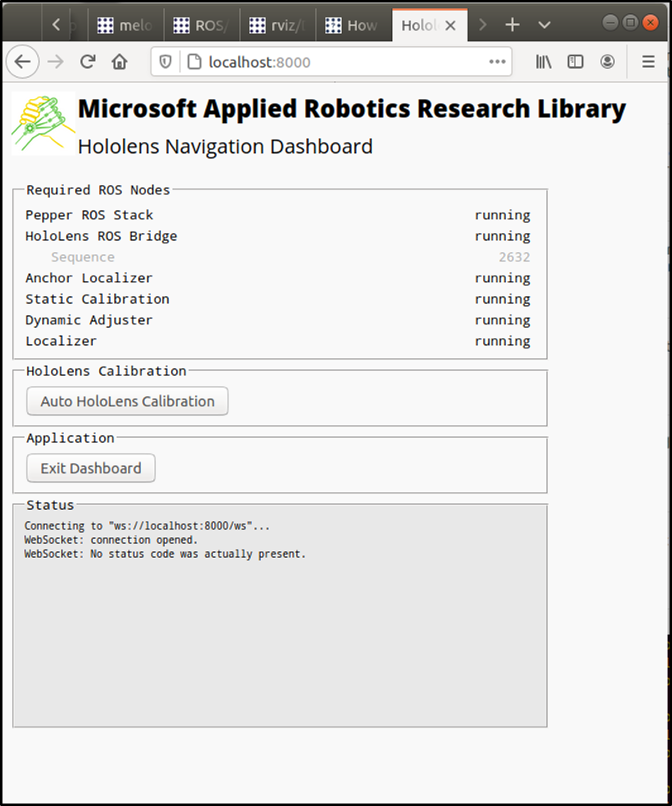
Task: Maximize the browser window
Action: [x=631, y=22]
